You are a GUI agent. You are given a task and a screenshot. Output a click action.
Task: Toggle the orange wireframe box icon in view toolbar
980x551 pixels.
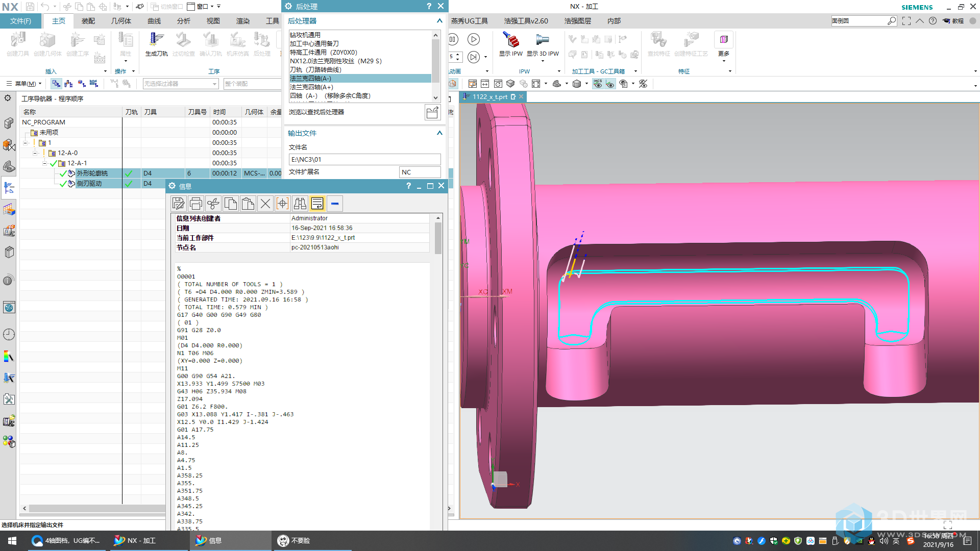coord(452,84)
